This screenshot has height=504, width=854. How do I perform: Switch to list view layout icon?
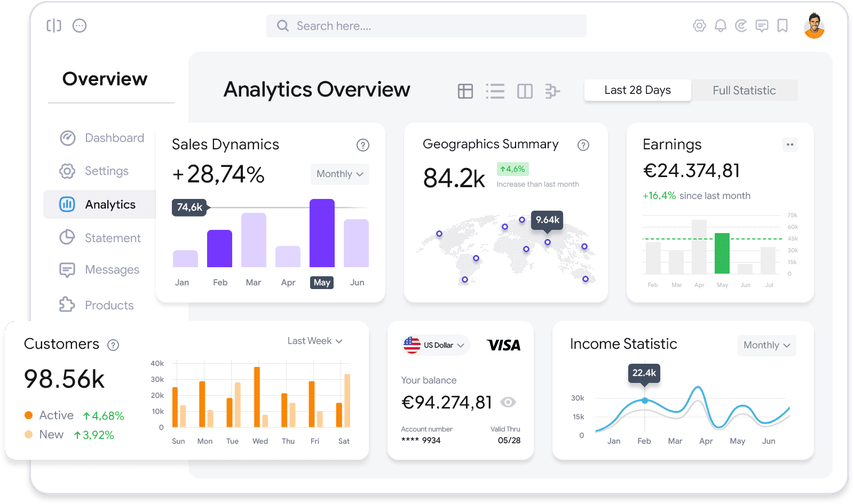(x=495, y=91)
